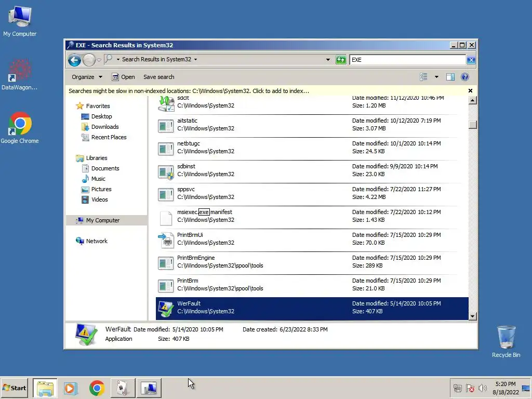Open Music library
The width and height of the screenshot is (532, 399).
click(98, 179)
